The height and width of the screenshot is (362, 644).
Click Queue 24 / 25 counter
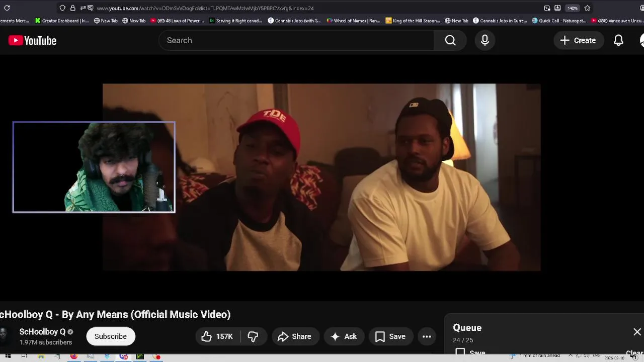[x=463, y=340]
